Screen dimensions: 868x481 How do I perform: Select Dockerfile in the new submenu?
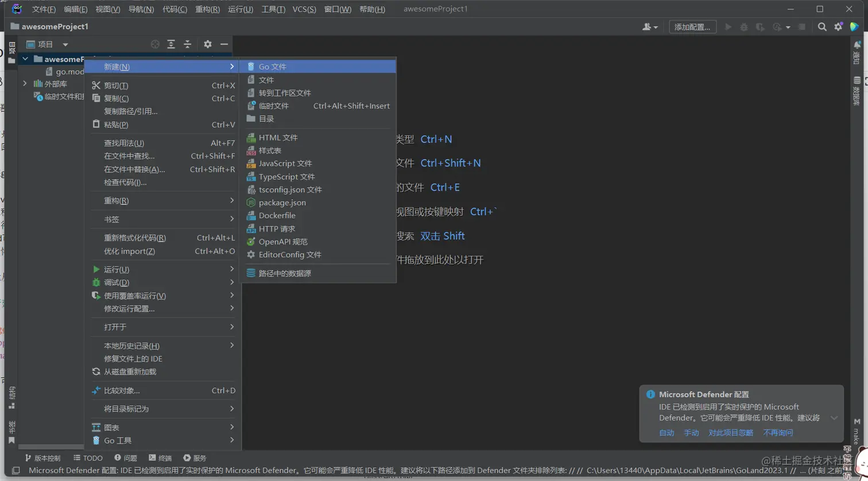coord(319,215)
